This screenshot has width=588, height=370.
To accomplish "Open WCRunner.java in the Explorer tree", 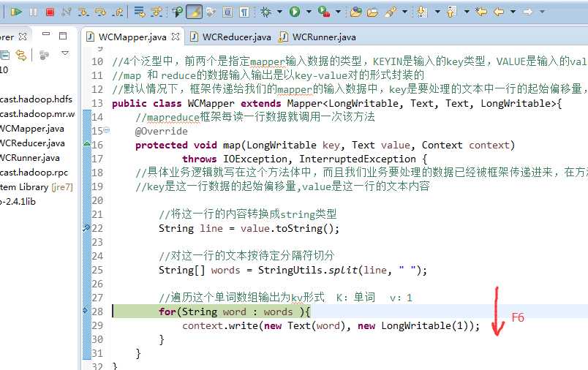I will (30, 157).
